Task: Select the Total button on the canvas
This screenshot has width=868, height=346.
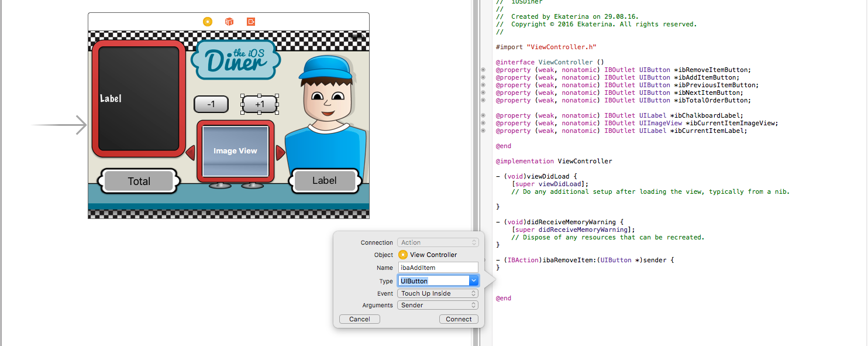Action: pyautogui.click(x=139, y=181)
